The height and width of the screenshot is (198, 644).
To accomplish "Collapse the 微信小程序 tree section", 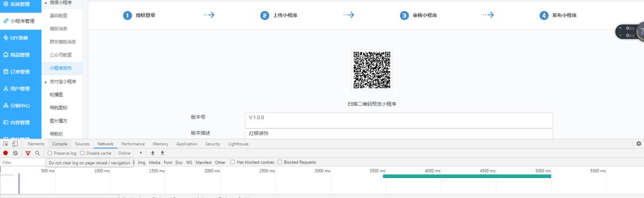I will 46,2.
